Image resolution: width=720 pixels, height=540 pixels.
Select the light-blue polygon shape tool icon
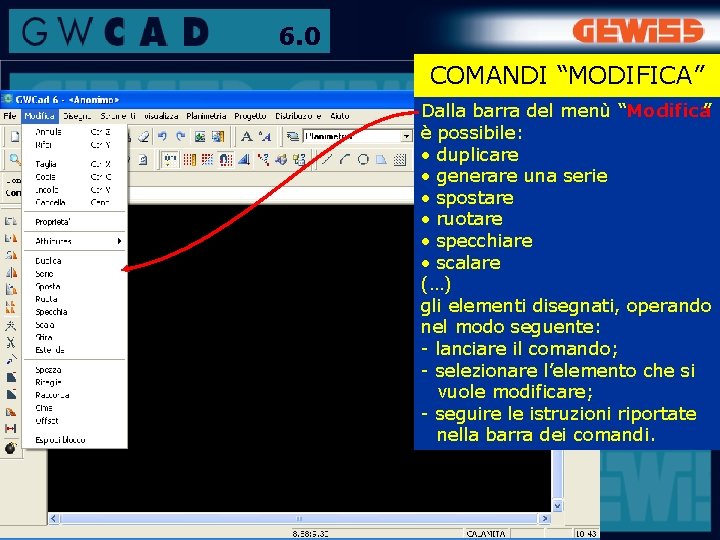coord(381,160)
